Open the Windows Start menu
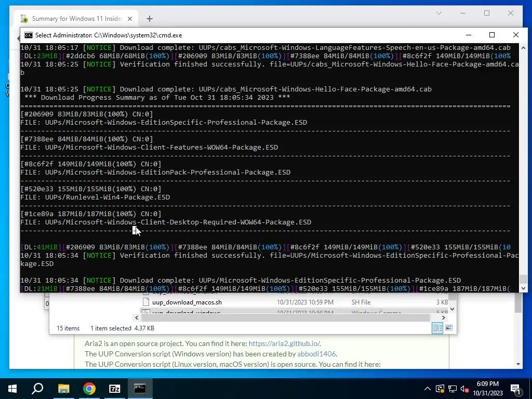Screen dimensions: 532x399 pyautogui.click(x=12, y=389)
